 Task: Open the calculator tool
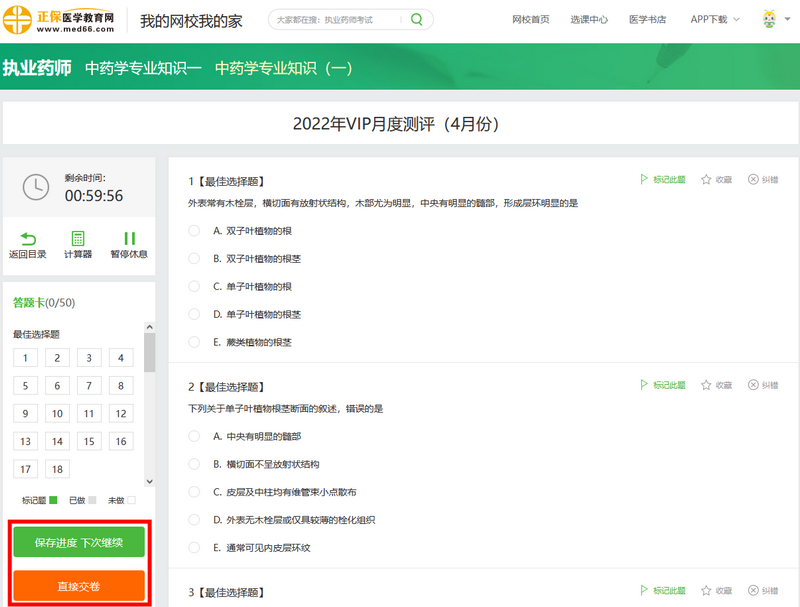(78, 239)
